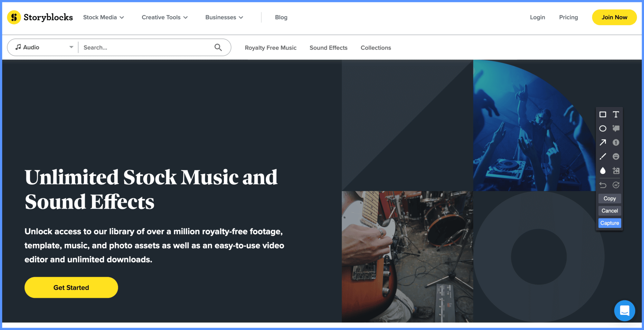Select the arrow annotation tool

[603, 142]
